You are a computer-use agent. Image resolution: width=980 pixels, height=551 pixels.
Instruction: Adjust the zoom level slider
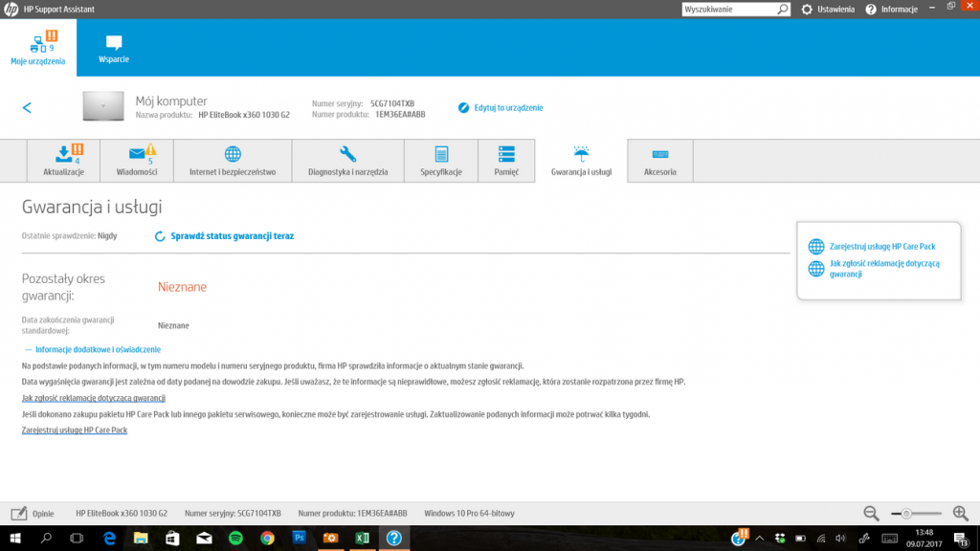point(906,514)
